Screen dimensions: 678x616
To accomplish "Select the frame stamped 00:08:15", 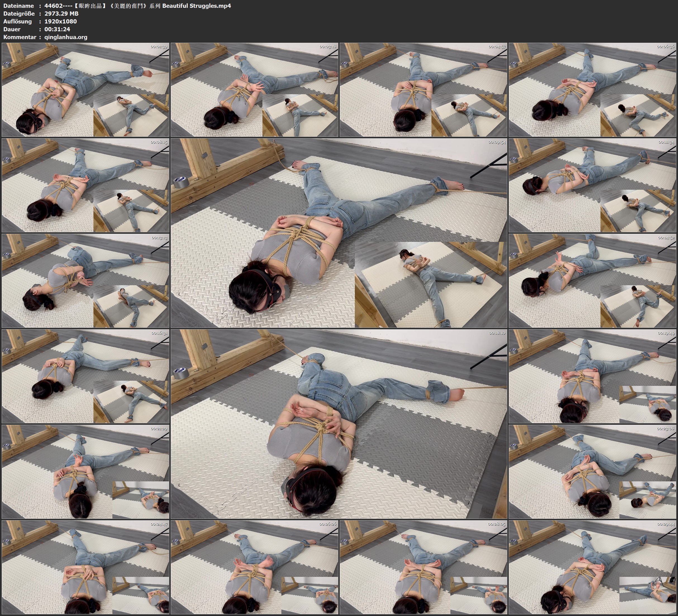I will 85,185.
